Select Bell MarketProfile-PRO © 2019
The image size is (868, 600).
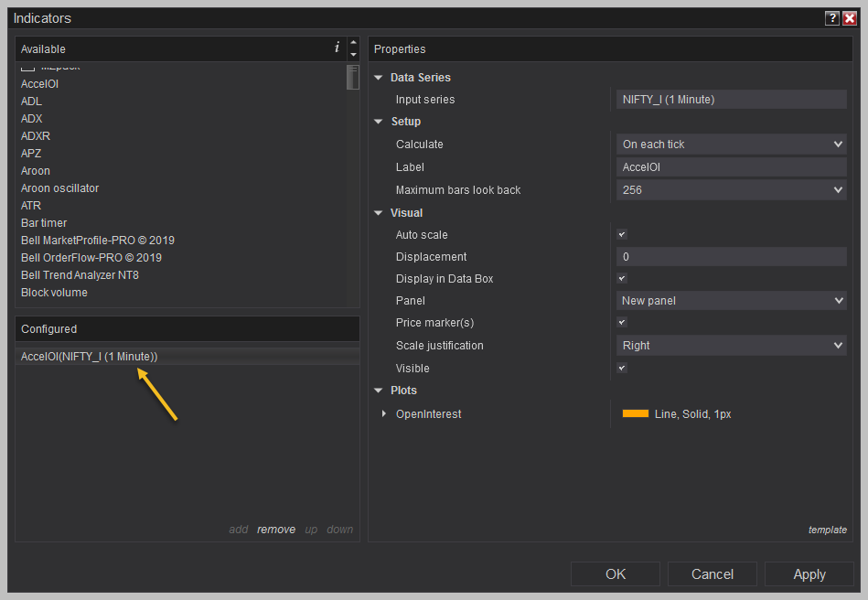click(x=98, y=241)
